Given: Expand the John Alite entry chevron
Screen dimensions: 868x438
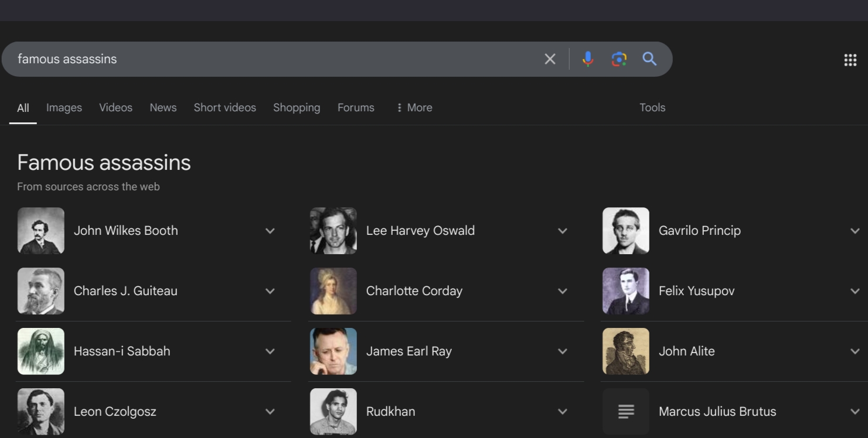Looking at the screenshot, I should point(855,351).
